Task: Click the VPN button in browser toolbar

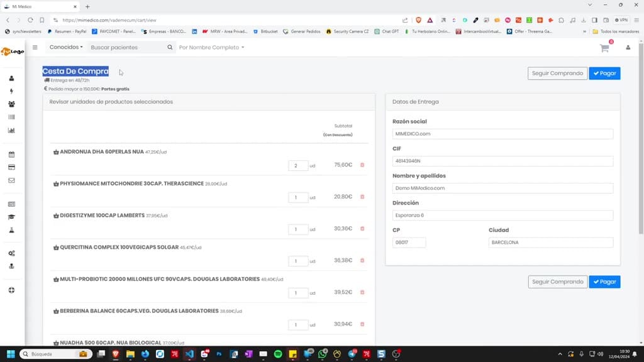Action: [x=621, y=19]
